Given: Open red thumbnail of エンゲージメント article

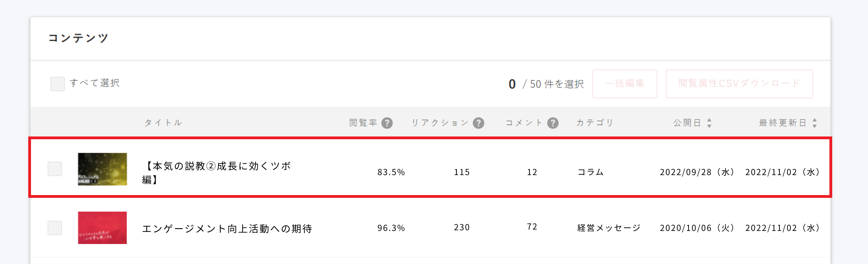Looking at the screenshot, I should (x=102, y=228).
